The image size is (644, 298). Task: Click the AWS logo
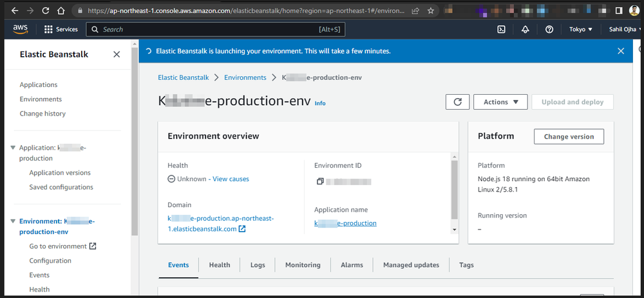coord(20,29)
